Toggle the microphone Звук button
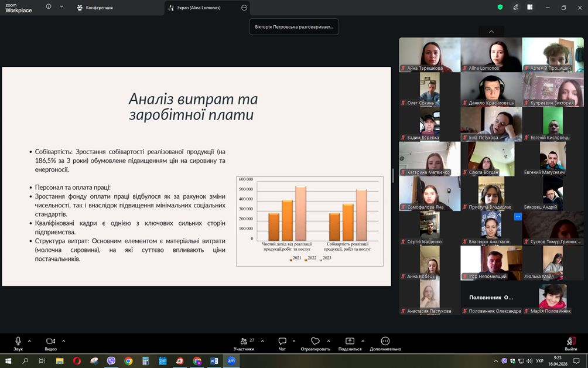 click(x=18, y=343)
